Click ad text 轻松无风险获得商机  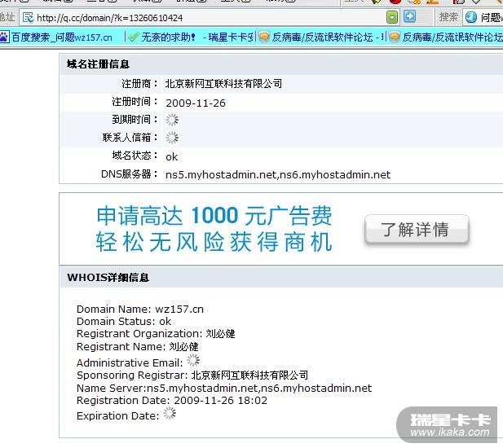pyautogui.click(x=214, y=242)
